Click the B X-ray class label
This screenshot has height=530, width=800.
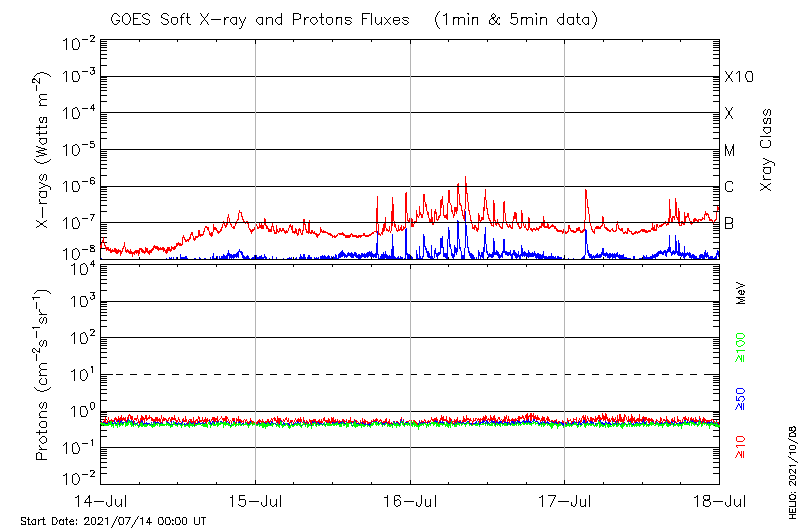pos(729,223)
